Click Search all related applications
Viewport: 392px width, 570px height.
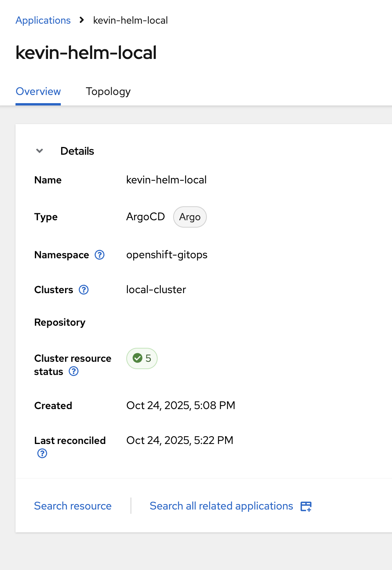click(x=221, y=506)
